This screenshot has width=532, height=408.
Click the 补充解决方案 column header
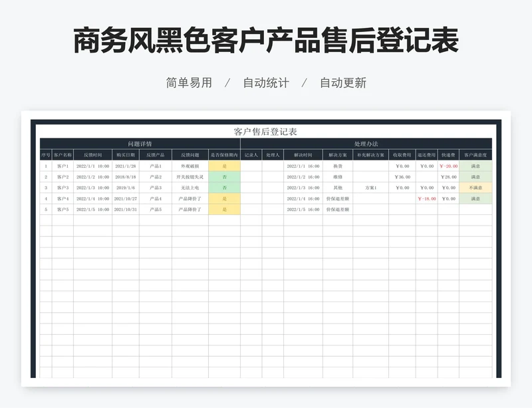coord(370,155)
